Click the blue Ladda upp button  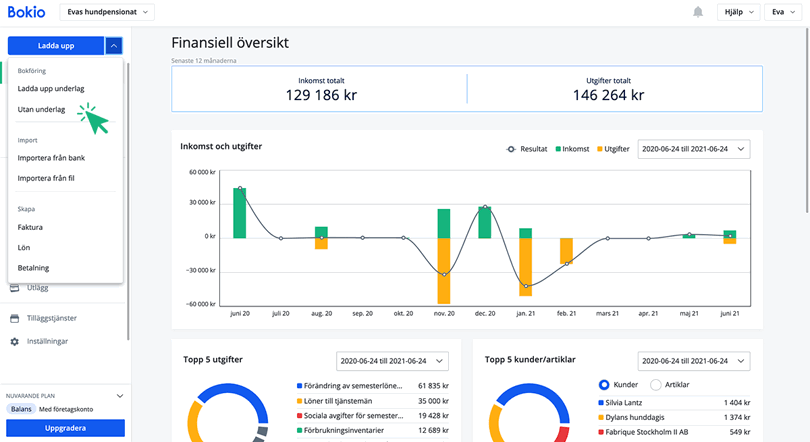pyautogui.click(x=55, y=45)
